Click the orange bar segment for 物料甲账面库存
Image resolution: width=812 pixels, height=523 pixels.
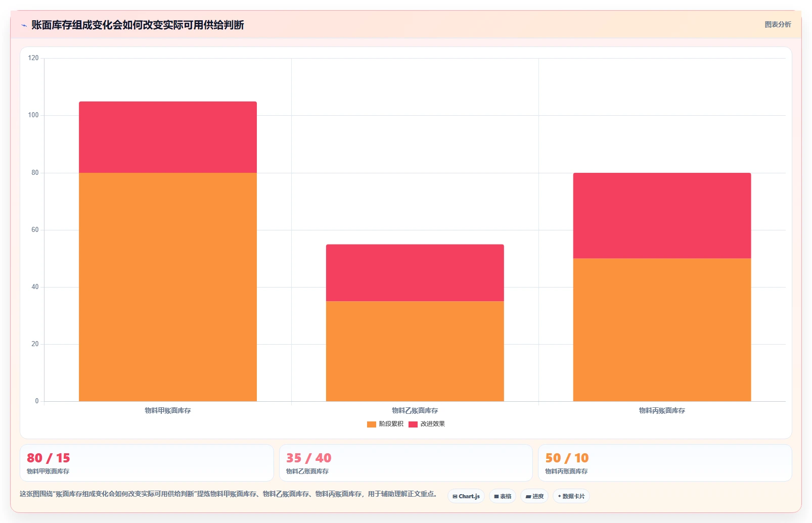coord(168,287)
